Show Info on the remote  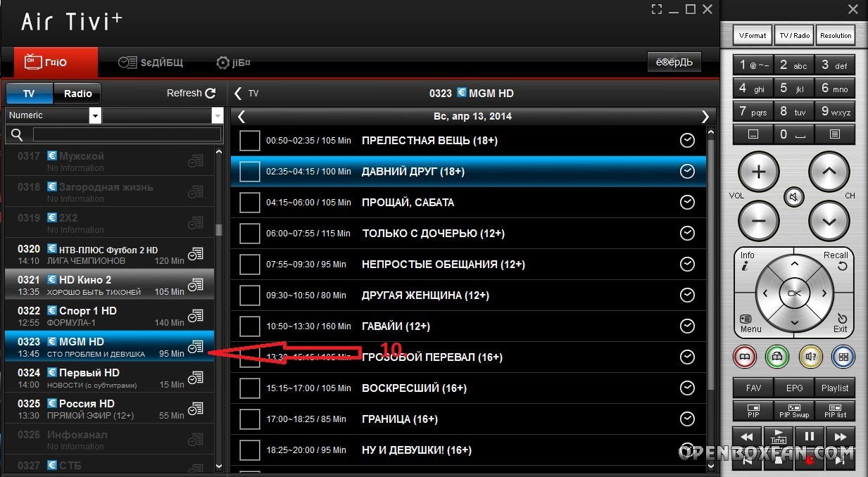coord(747,261)
